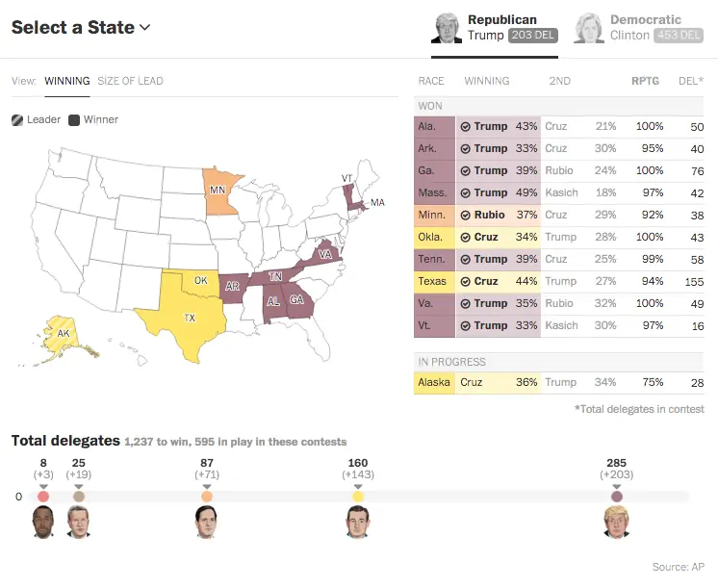Open the Select a State dropdown
Screen dimensions: 718x588
(81, 28)
